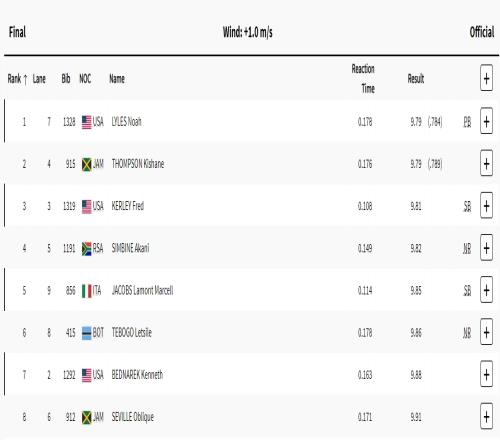Expand details for KERLEY Fred's row
This screenshot has width=500, height=440.
point(486,206)
